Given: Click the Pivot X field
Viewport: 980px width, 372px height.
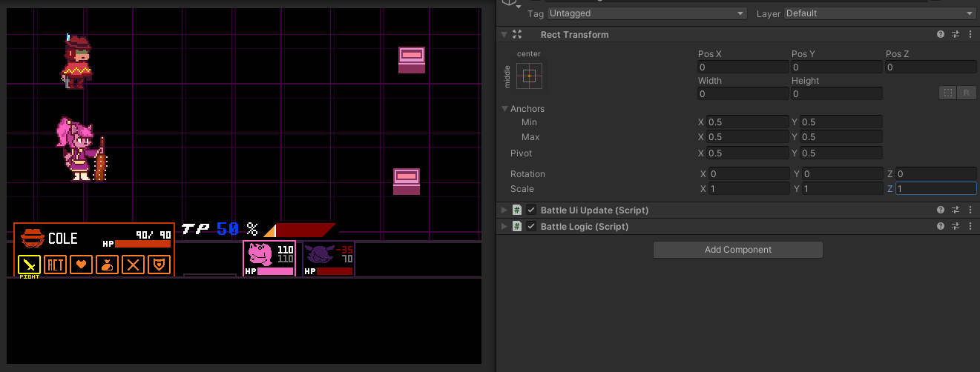Looking at the screenshot, I should pyautogui.click(x=748, y=153).
